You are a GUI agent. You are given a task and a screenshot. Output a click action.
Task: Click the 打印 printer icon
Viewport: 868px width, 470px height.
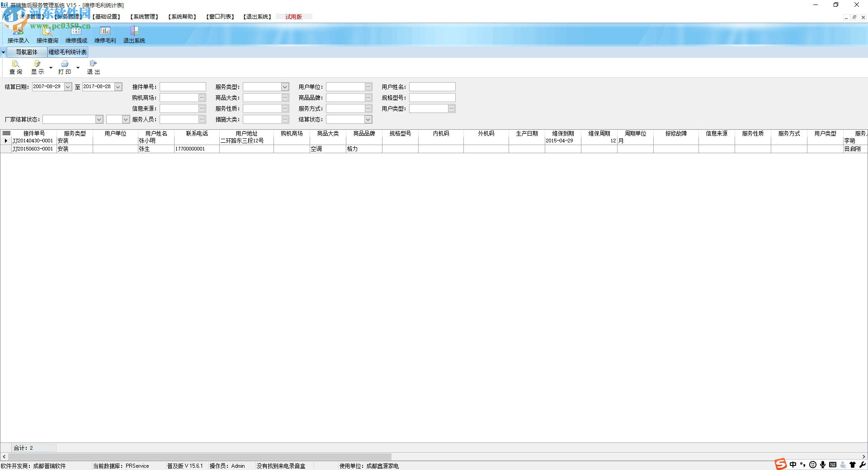[x=65, y=64]
